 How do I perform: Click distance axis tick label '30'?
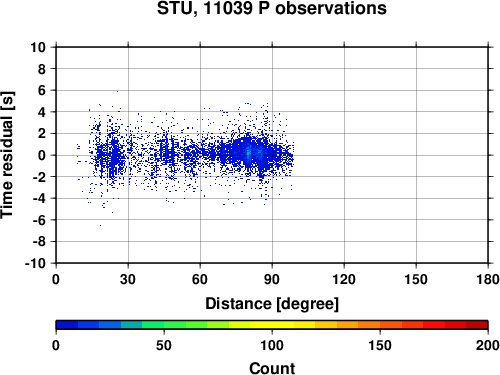click(128, 279)
